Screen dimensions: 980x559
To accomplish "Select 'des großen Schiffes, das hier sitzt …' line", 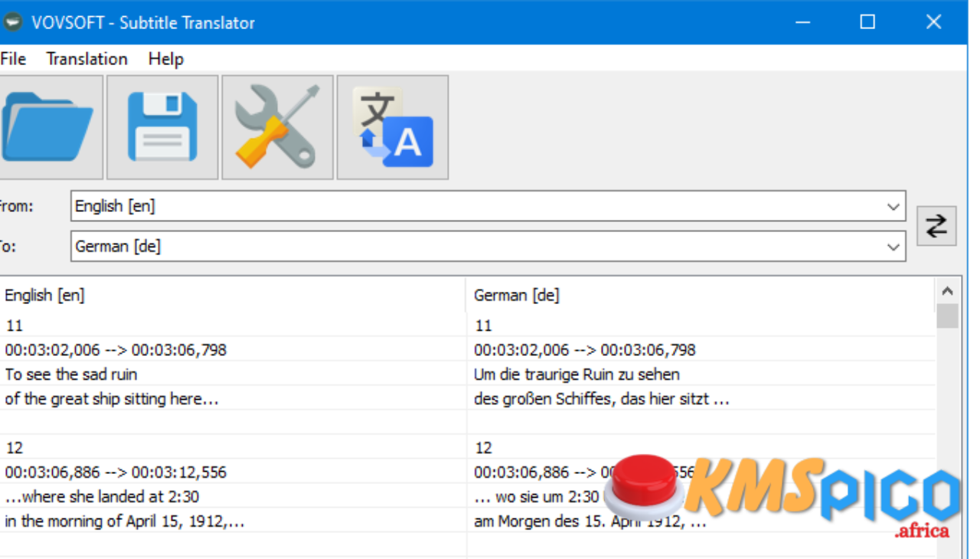I will 701,399.
